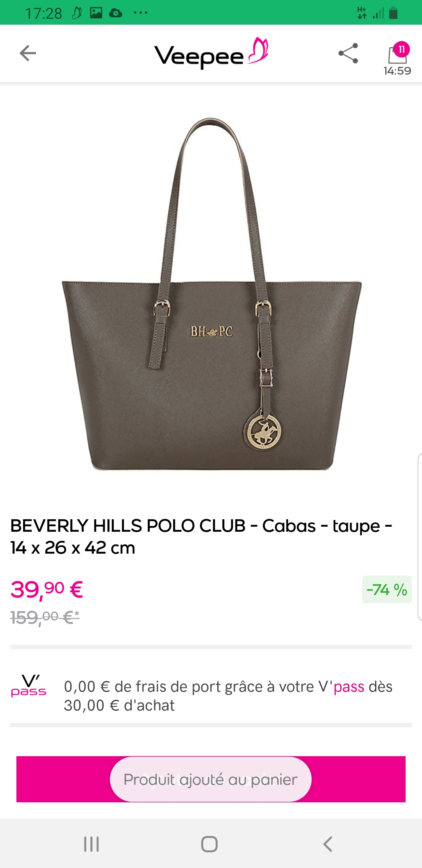Open the share icon
Viewport: 422px width, 868px height.
coord(348,53)
